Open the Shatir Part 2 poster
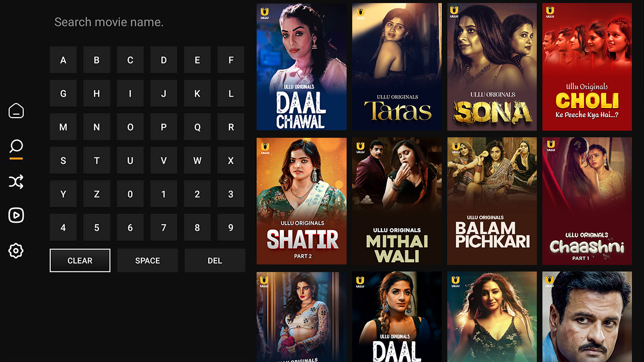 coord(301,201)
